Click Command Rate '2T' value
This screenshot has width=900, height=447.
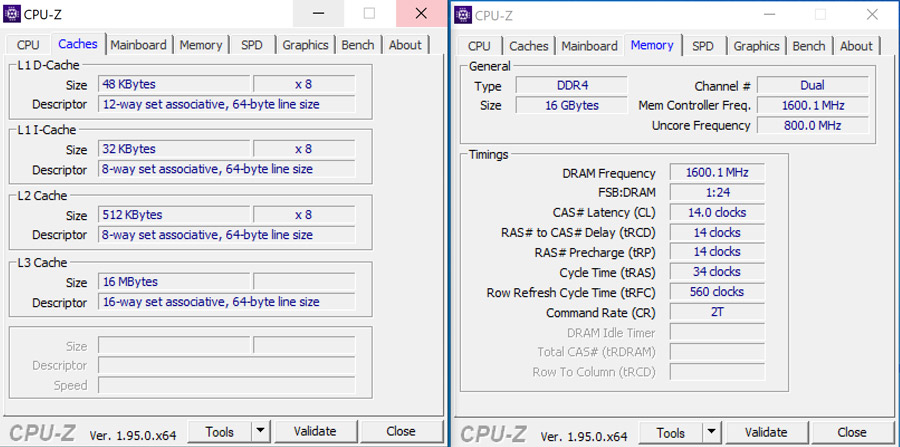pyautogui.click(x=717, y=312)
